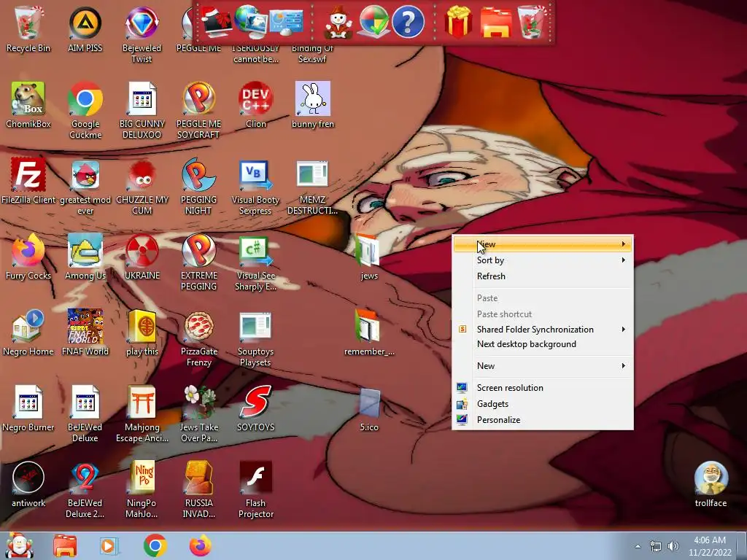Launch Chrome from the taskbar
The image size is (747, 560).
coord(155,545)
